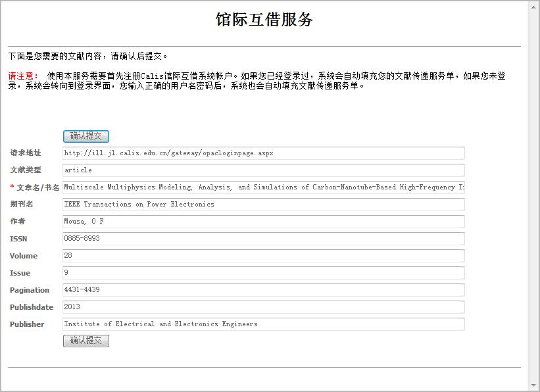Click the ISSN field showing 0885-8993
Image resolution: width=540 pixels, height=392 pixels.
point(263,239)
